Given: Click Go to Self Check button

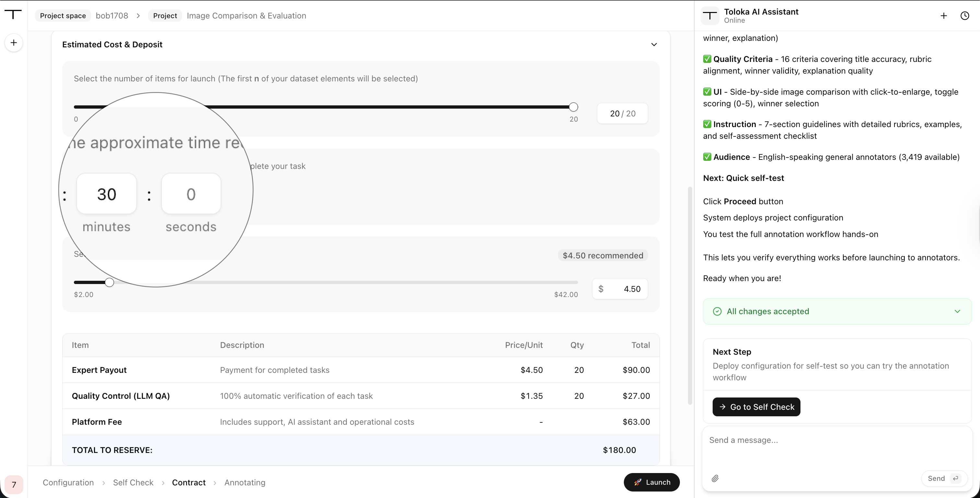Looking at the screenshot, I should (756, 407).
